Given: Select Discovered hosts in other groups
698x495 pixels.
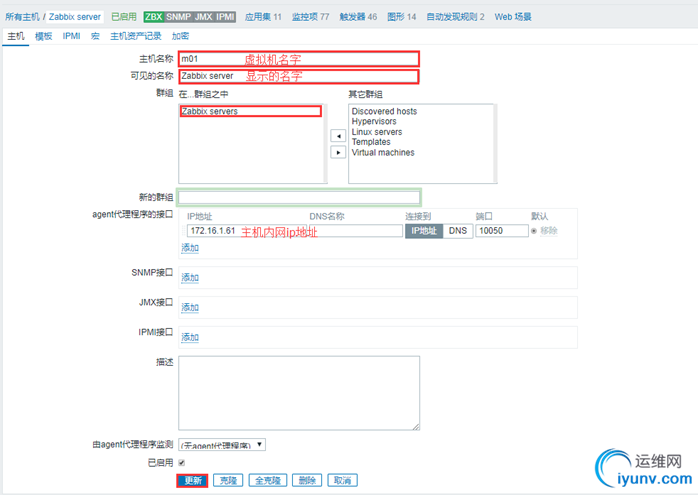Looking at the screenshot, I should coord(384,111).
